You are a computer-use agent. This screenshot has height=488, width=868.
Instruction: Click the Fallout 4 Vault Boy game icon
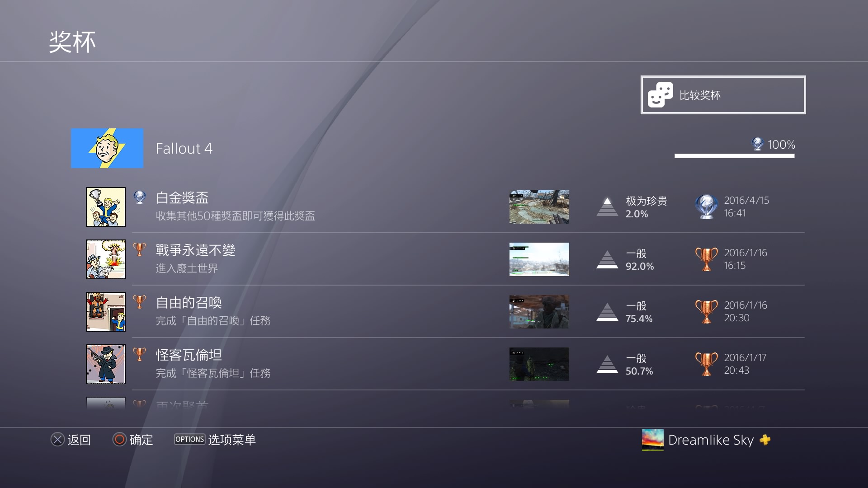[107, 148]
